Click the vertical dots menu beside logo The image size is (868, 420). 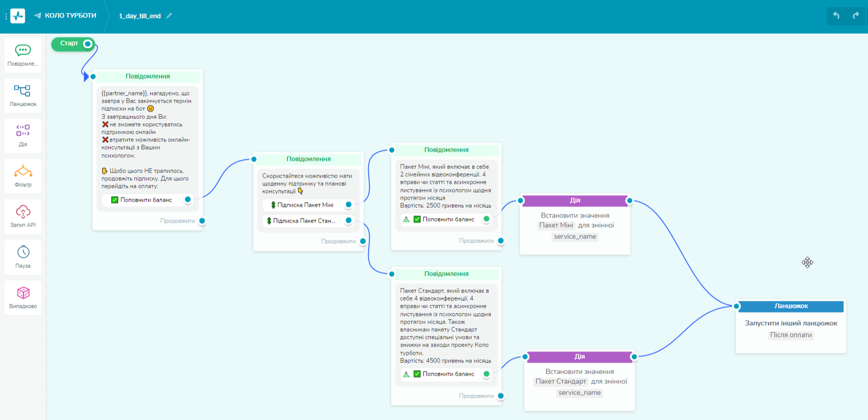tap(6, 16)
